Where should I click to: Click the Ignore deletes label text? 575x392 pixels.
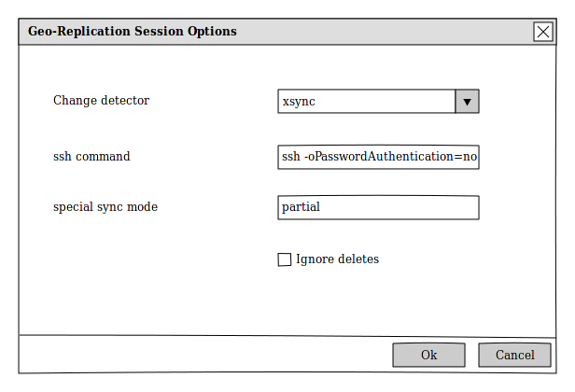click(x=337, y=259)
